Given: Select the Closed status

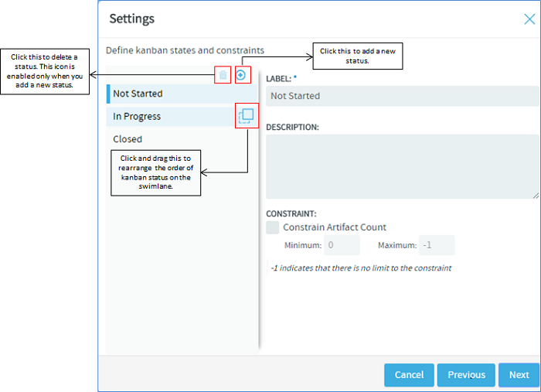Looking at the screenshot, I should (x=182, y=139).
